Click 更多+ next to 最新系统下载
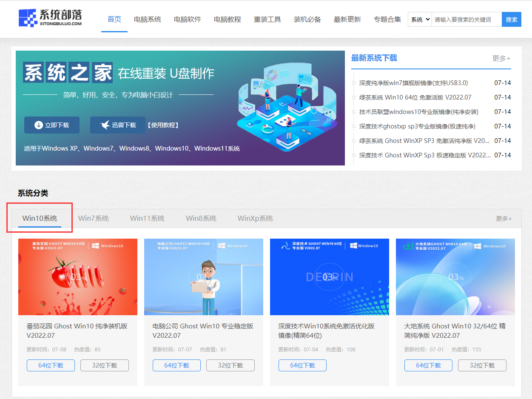Screen dimensions: 532x399 point(501,58)
